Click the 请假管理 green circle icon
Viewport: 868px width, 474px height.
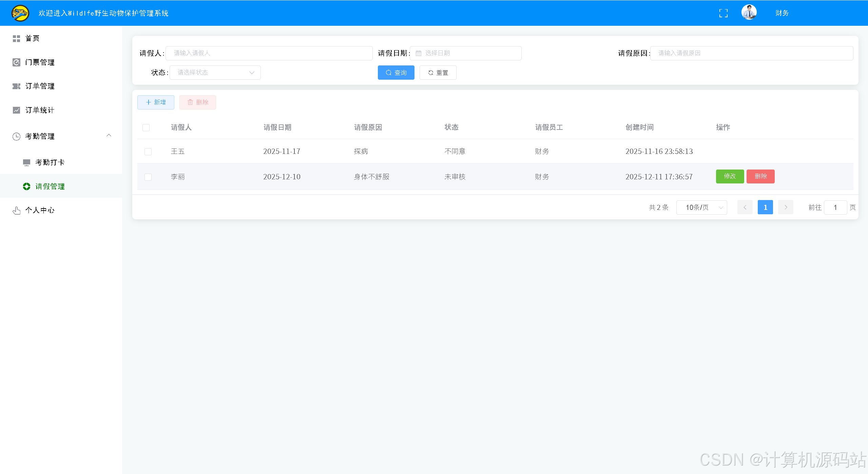click(26, 186)
